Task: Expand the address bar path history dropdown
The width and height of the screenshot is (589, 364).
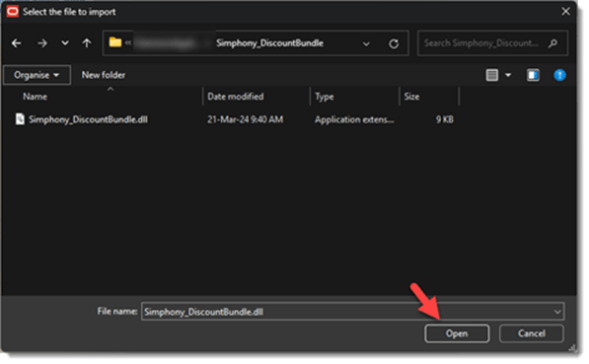Action: [366, 43]
